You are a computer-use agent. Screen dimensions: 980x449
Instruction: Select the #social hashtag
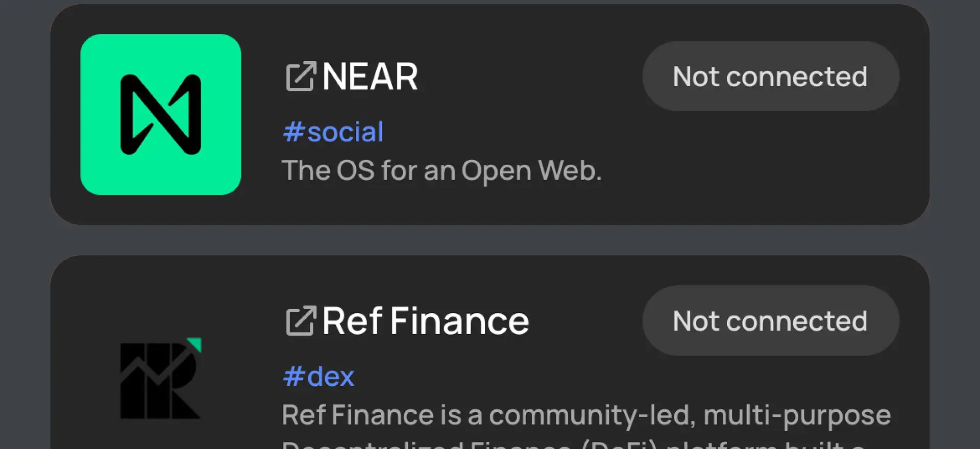pos(333,132)
